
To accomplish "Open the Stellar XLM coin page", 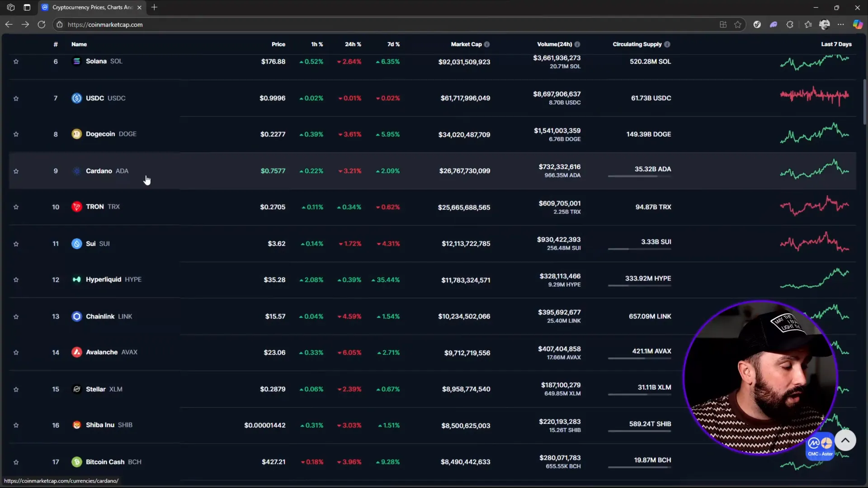I will [x=104, y=389].
